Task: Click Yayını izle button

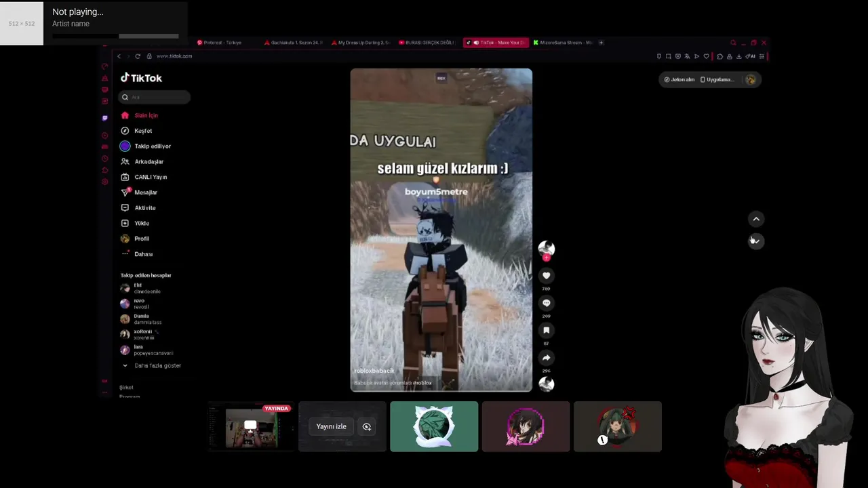Action: coord(331,426)
